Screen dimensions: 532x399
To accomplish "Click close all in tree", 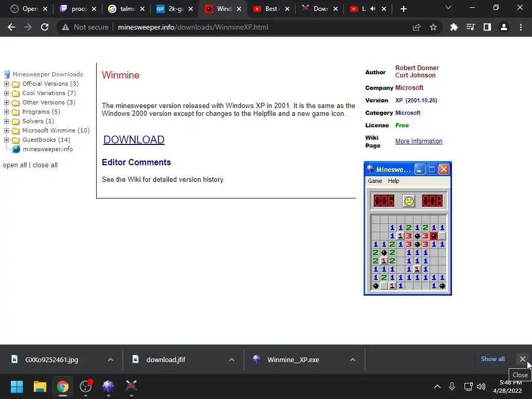I will [45, 165].
